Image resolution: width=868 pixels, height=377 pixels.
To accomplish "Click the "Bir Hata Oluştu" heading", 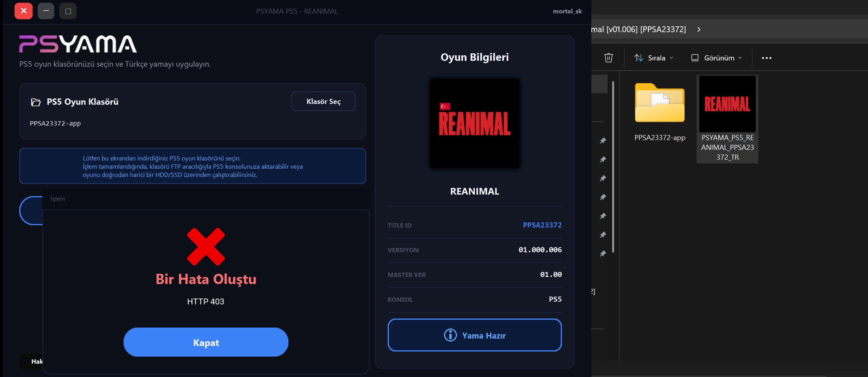I will click(x=206, y=279).
